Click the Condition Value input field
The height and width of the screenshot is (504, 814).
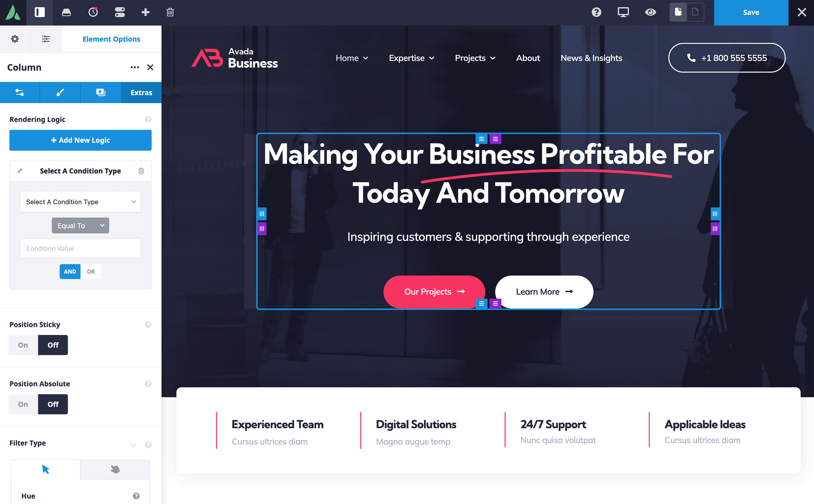click(80, 248)
